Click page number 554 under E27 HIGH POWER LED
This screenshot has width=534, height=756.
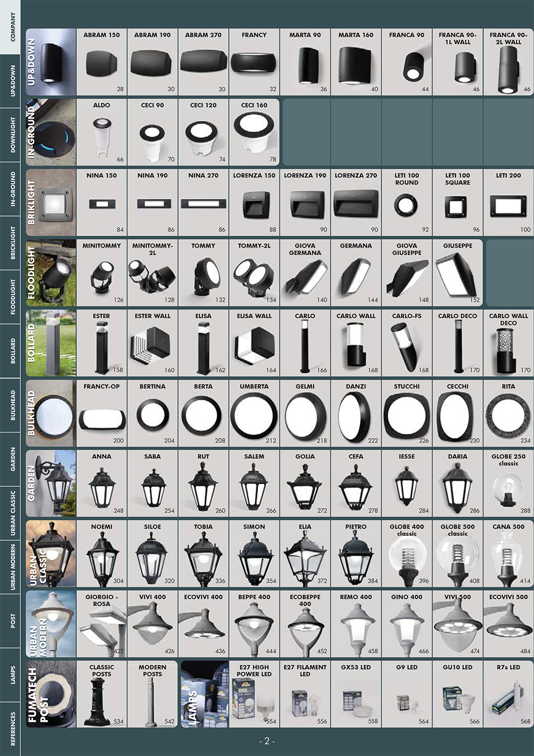pyautogui.click(x=271, y=721)
